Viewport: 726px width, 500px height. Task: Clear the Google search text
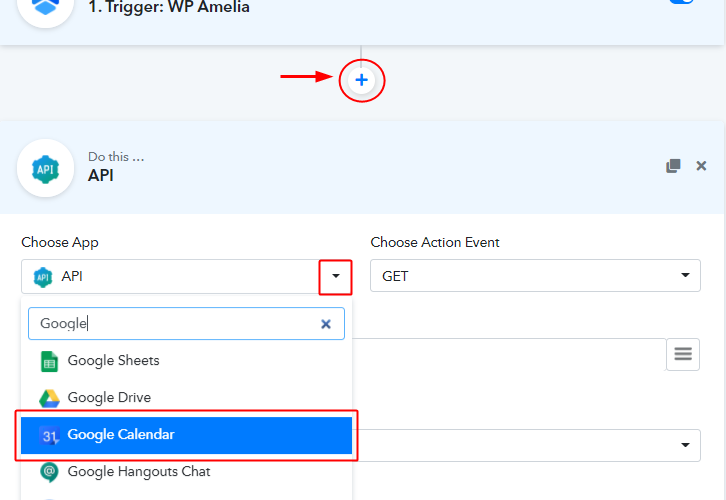326,324
